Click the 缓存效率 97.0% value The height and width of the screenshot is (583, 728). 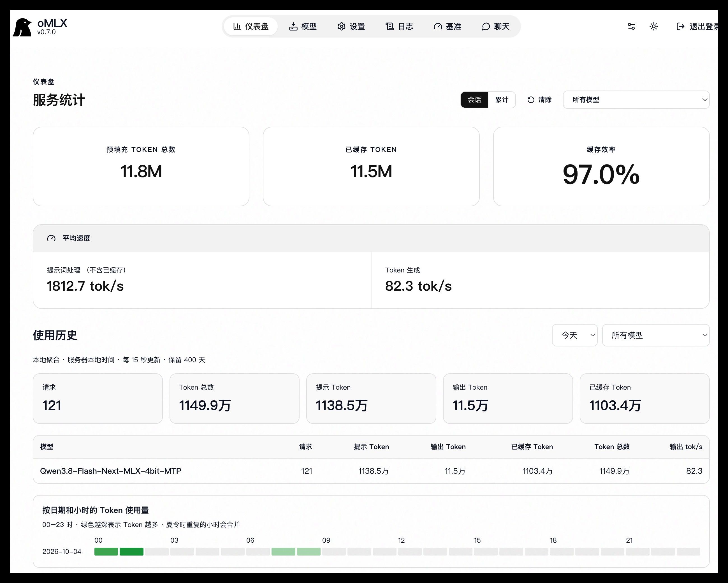[601, 174]
